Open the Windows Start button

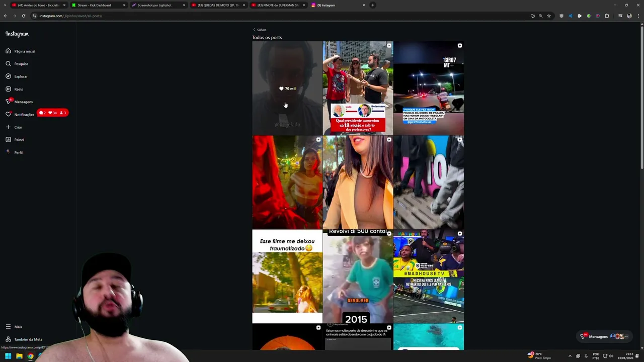(8, 356)
